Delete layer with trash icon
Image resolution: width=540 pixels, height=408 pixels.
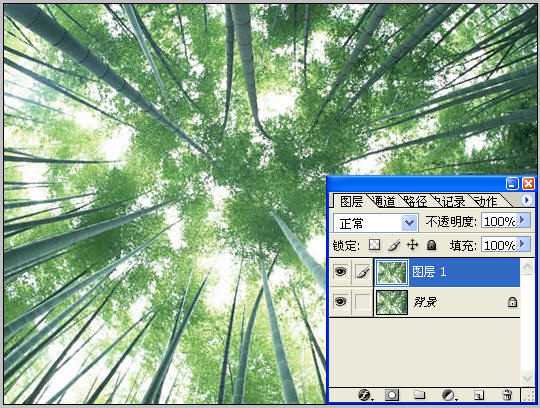coord(507,395)
